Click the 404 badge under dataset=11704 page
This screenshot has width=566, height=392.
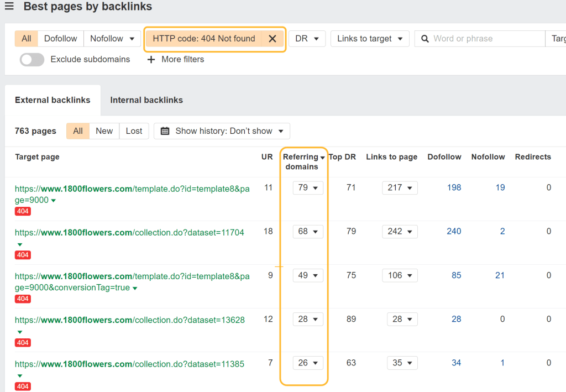(x=22, y=255)
